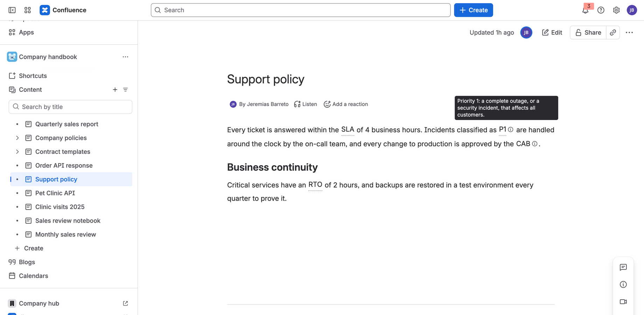Open Sales review notebook page

coord(68,220)
